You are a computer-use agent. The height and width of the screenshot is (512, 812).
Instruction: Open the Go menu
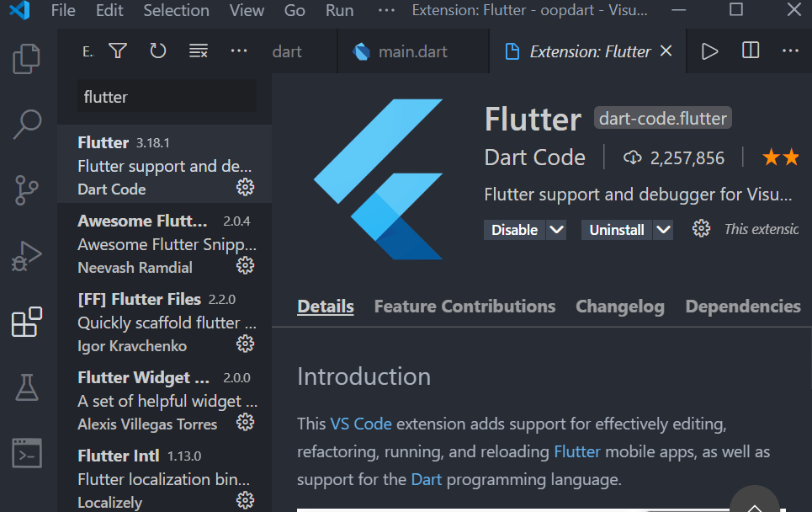click(x=295, y=10)
